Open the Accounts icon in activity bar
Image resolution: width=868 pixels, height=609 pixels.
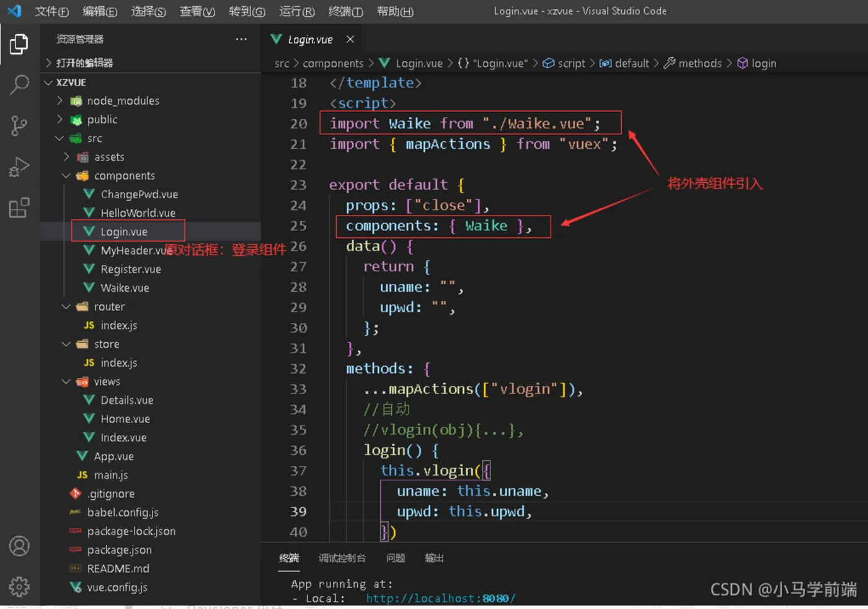coord(19,546)
